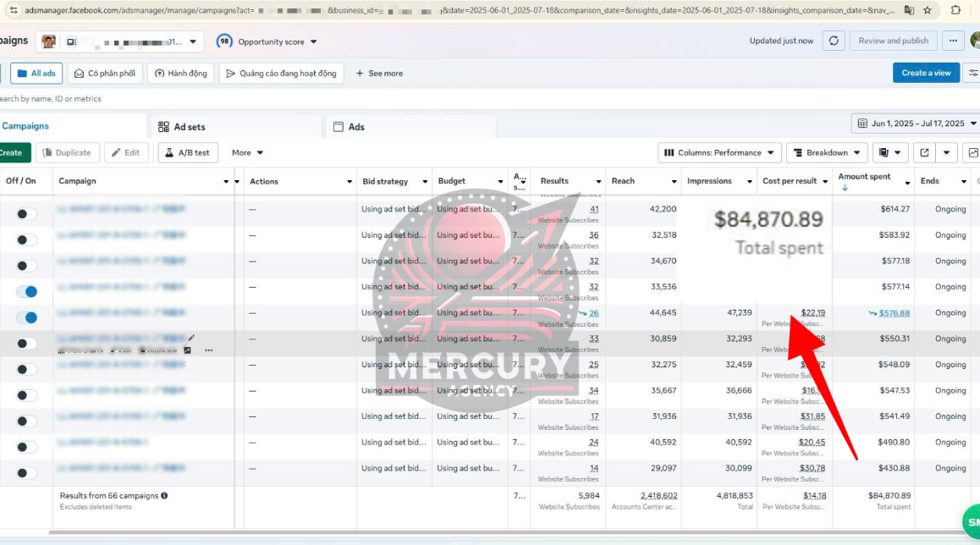Open the browser extensions puzzle icon

955,10
